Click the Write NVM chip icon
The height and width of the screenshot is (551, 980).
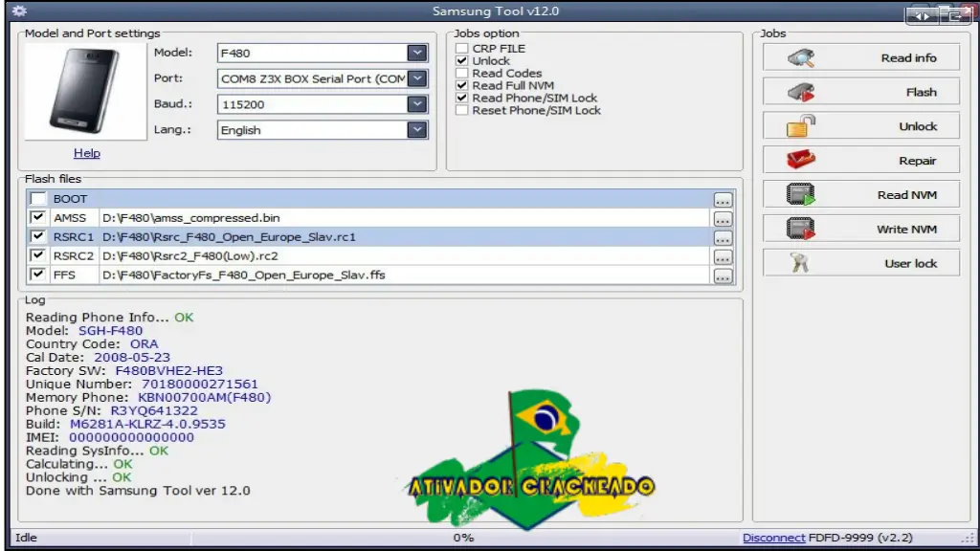(801, 229)
